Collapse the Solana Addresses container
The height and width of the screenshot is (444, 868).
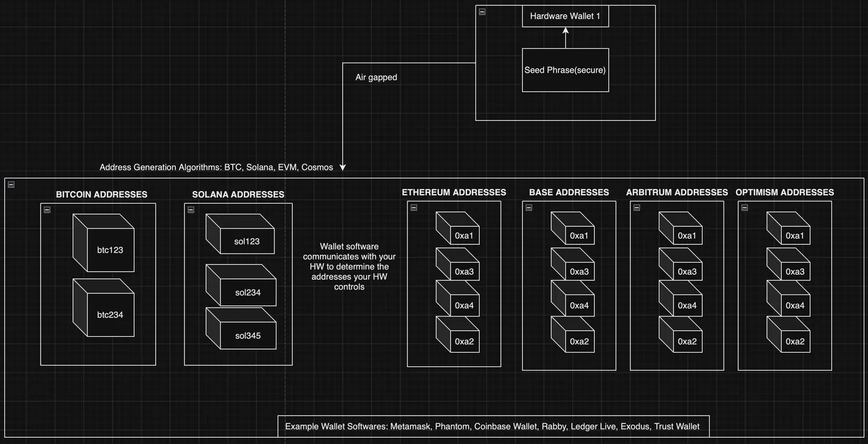pyautogui.click(x=191, y=210)
